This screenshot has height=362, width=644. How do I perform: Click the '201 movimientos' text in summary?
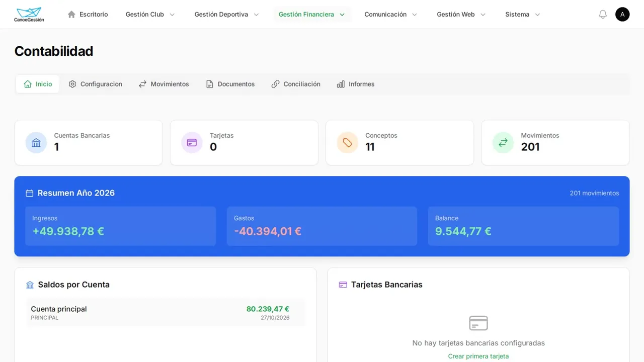click(x=594, y=193)
